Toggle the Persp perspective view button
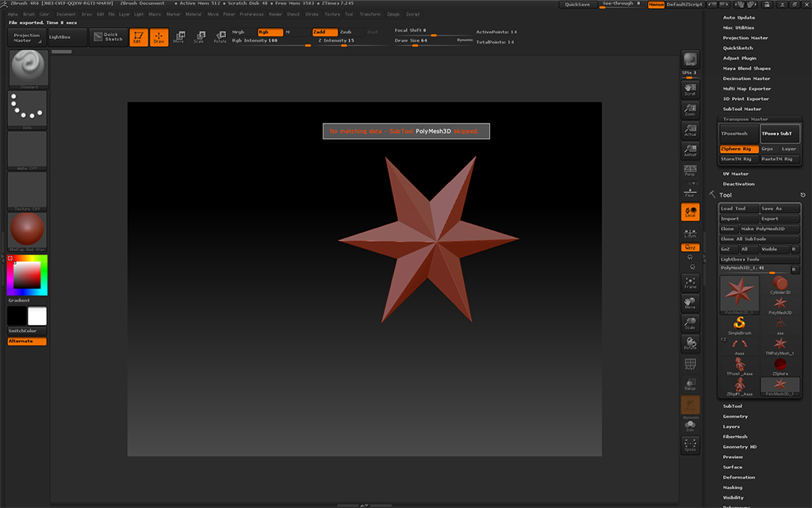This screenshot has height=508, width=812. (x=690, y=170)
